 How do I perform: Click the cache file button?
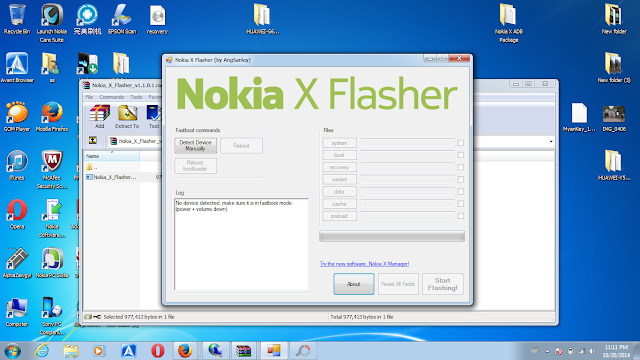[340, 204]
